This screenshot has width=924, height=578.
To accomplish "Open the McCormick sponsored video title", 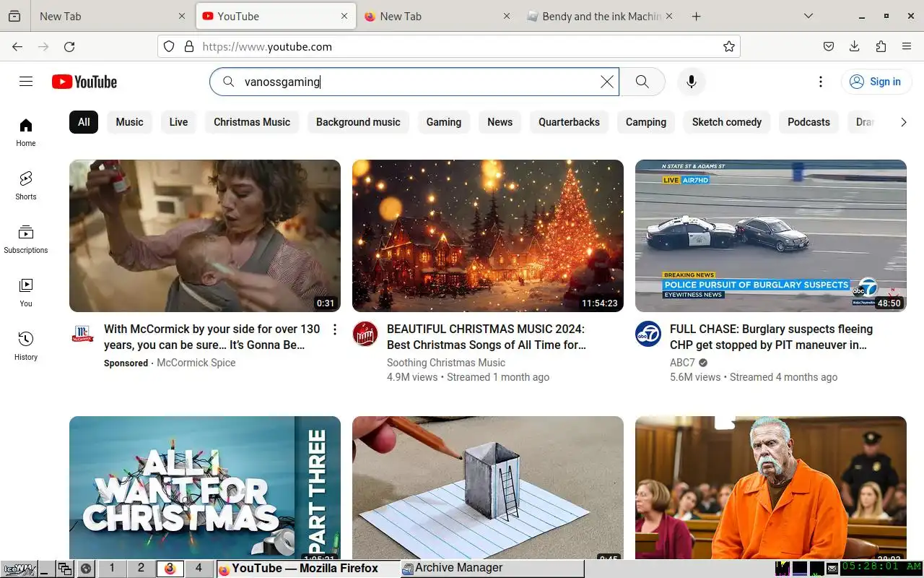I will (212, 337).
